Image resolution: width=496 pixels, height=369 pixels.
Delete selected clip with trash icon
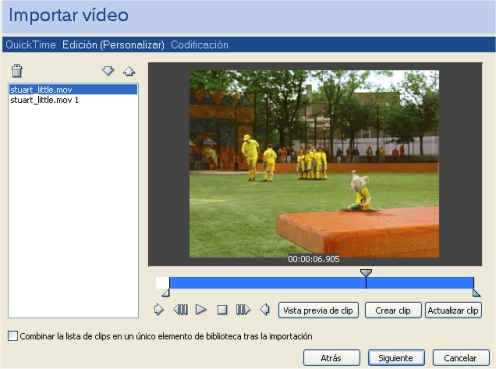(17, 71)
